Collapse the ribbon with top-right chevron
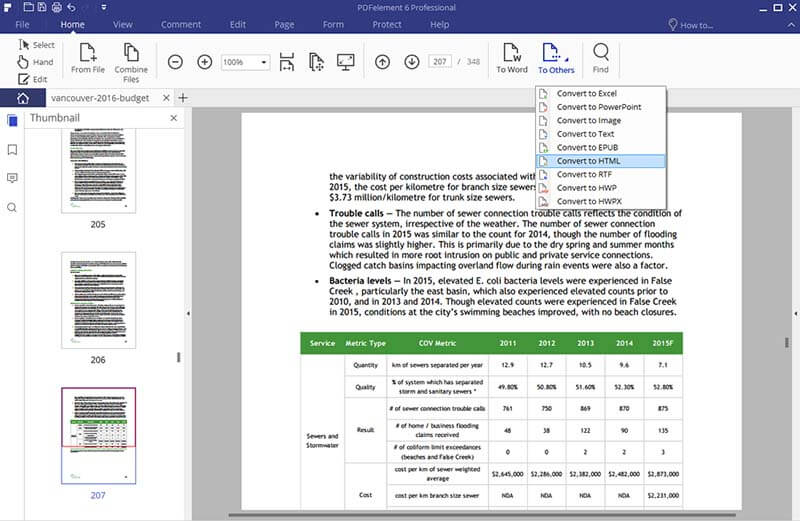The width and height of the screenshot is (800, 521). pyautogui.click(x=791, y=24)
